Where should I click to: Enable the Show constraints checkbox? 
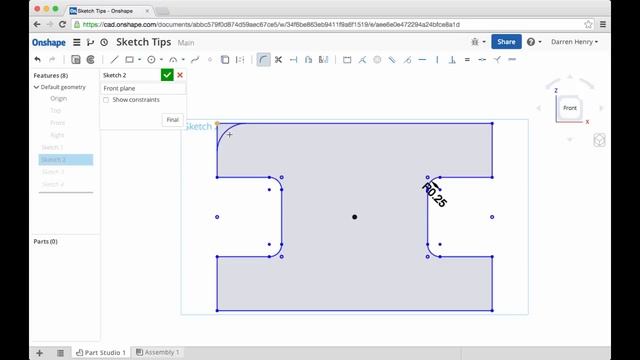(x=106, y=100)
